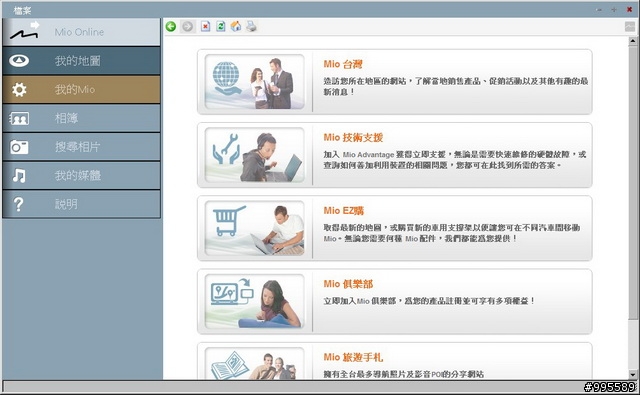Click the question mark help icon

18,204
